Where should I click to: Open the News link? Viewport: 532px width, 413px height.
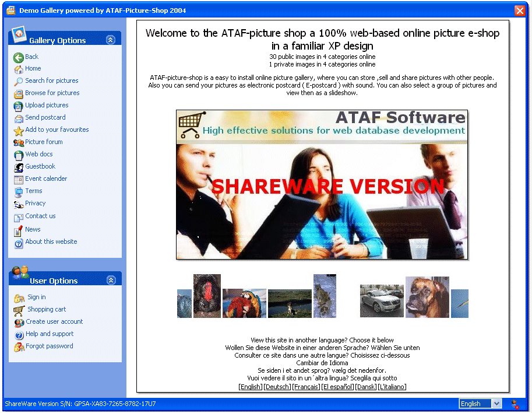pyautogui.click(x=33, y=229)
